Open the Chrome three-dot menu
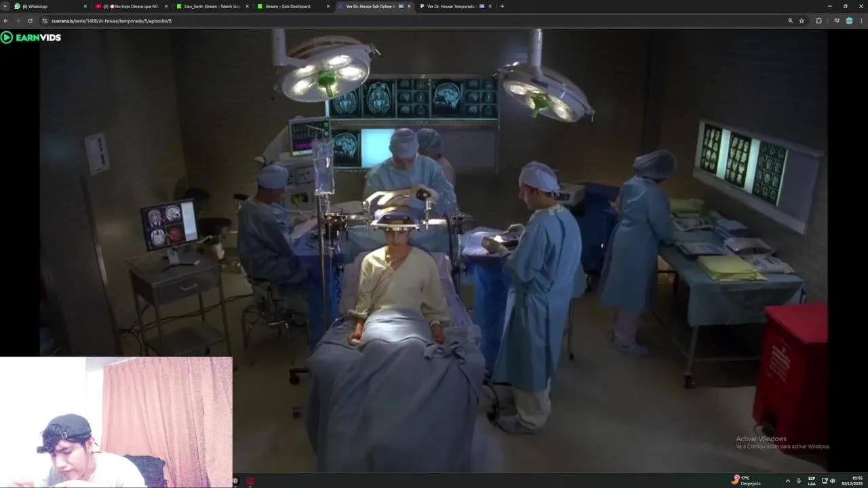 click(861, 21)
